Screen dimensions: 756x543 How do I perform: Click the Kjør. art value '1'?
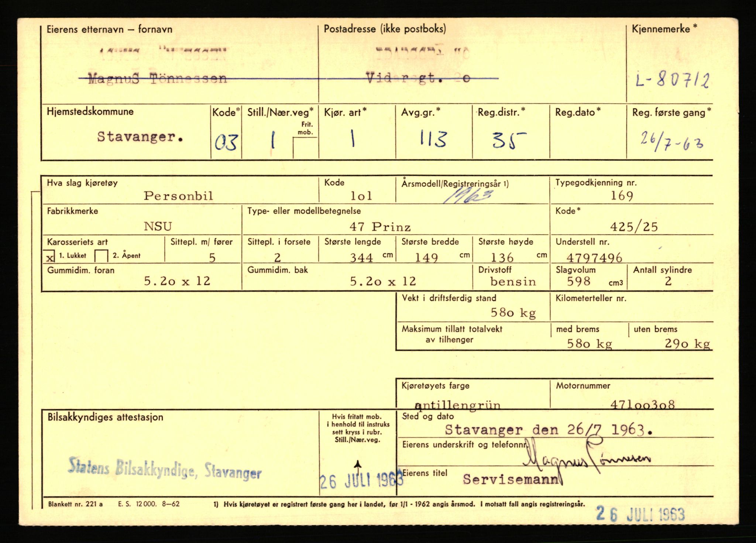(352, 139)
